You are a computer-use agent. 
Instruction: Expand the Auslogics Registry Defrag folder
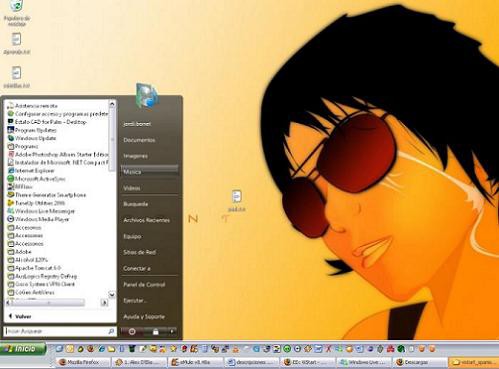click(x=42, y=276)
